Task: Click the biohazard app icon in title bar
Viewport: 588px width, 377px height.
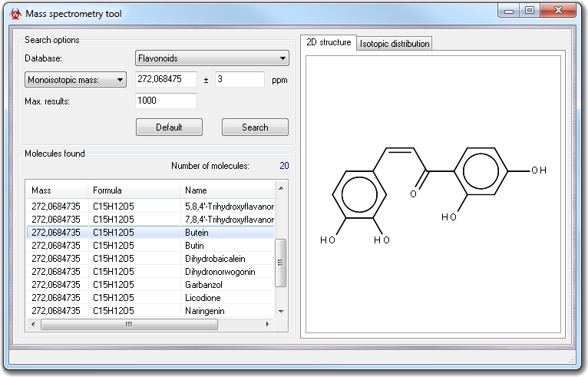Action: 15,14
